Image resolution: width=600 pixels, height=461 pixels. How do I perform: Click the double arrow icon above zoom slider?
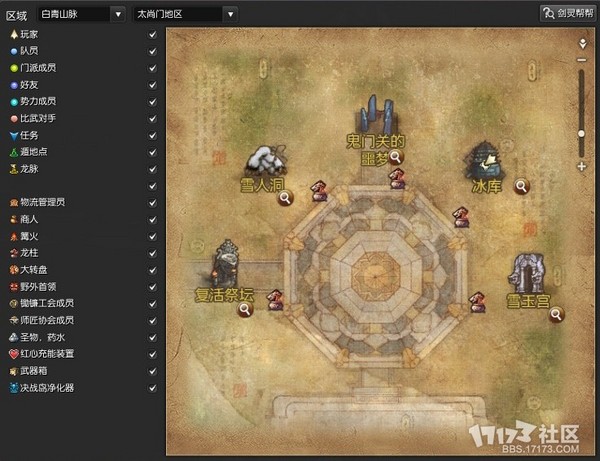click(x=582, y=43)
